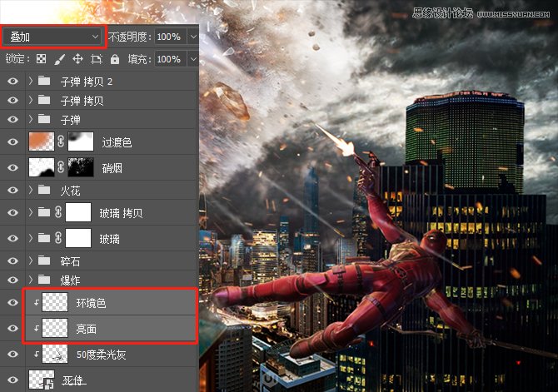Screen dimensions: 558x392
Task: Click folder icon of 火花 group
Action: pyautogui.click(x=44, y=189)
